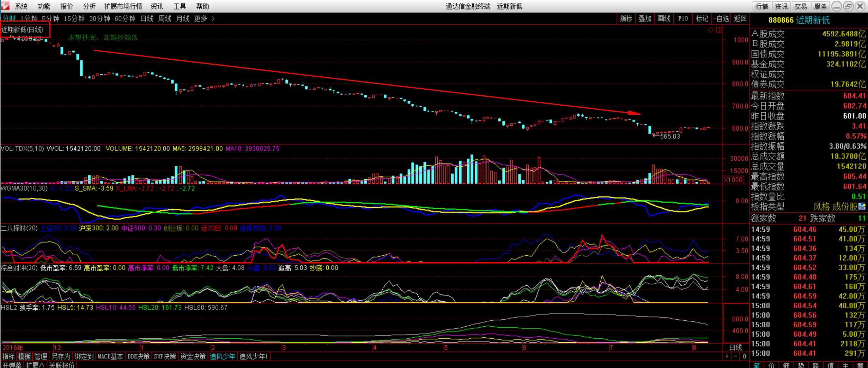Open the 扩展市场行情 menu
868x368 pixels.
[x=123, y=6]
